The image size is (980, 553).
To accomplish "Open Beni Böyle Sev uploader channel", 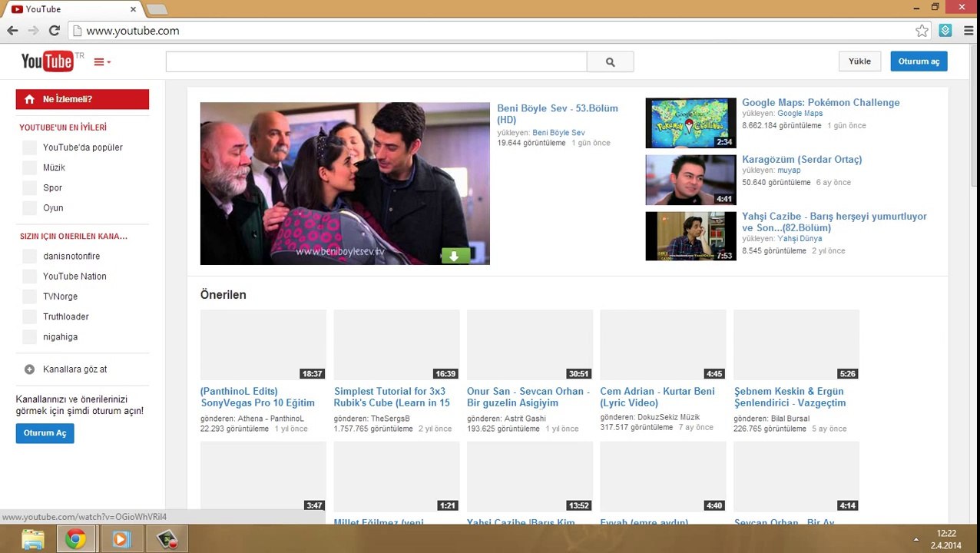I will [558, 133].
